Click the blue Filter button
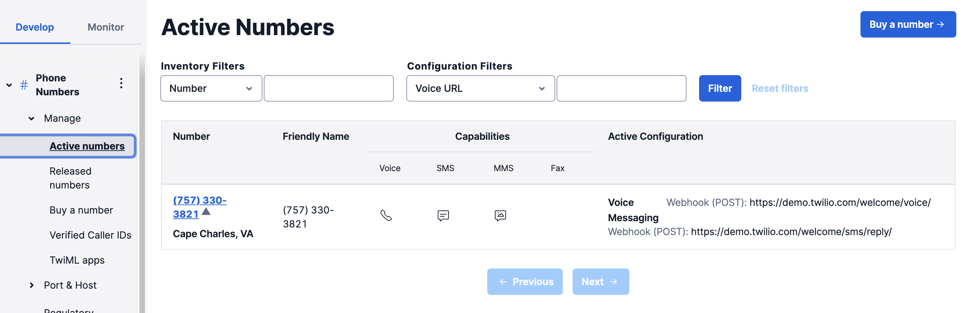980x313 pixels. [x=719, y=88]
